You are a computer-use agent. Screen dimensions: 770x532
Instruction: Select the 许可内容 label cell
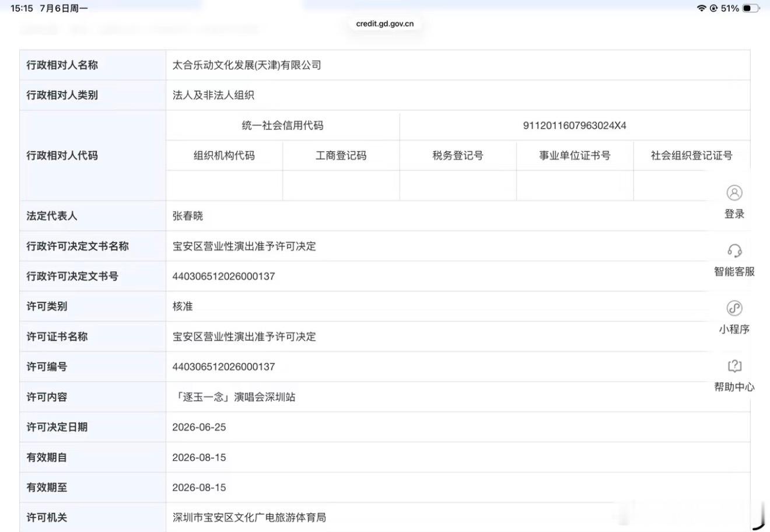click(x=93, y=397)
